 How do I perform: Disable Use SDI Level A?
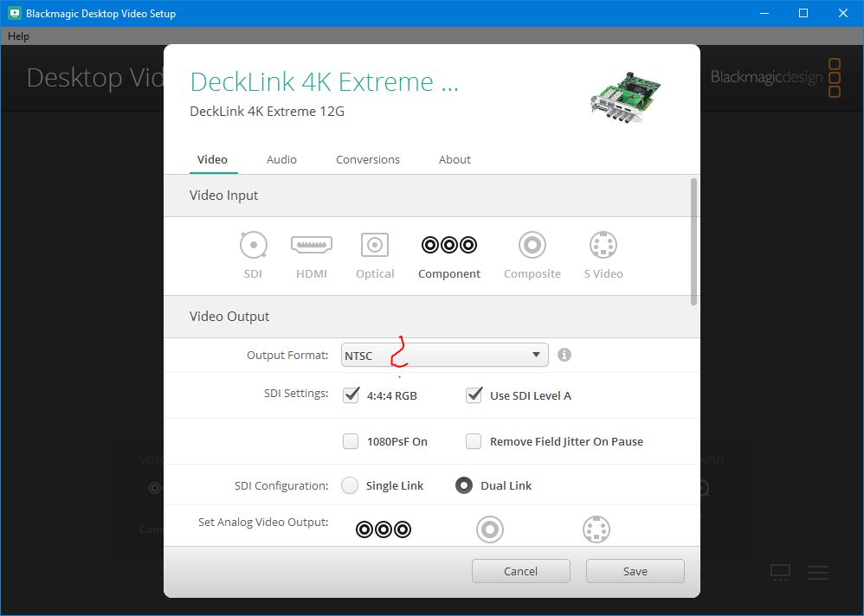(x=474, y=395)
